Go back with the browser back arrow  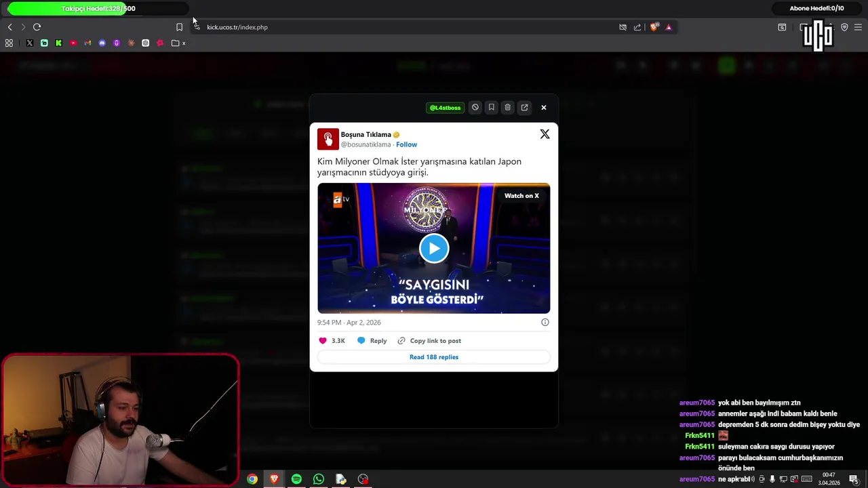9,27
